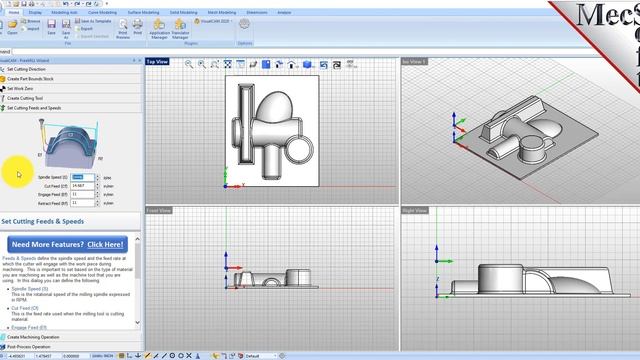Switch to the Home ribbon tab
Screen dimensions: 640x360
14,12
